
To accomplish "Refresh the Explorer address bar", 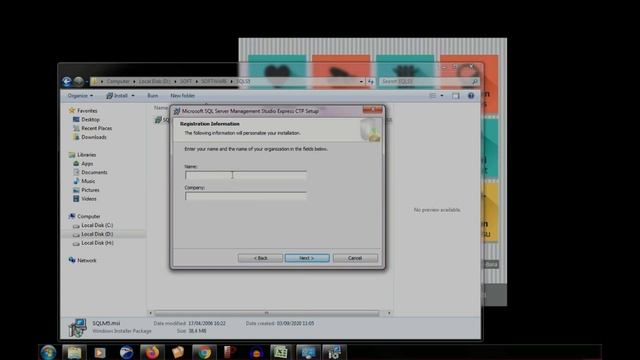I will [x=371, y=82].
